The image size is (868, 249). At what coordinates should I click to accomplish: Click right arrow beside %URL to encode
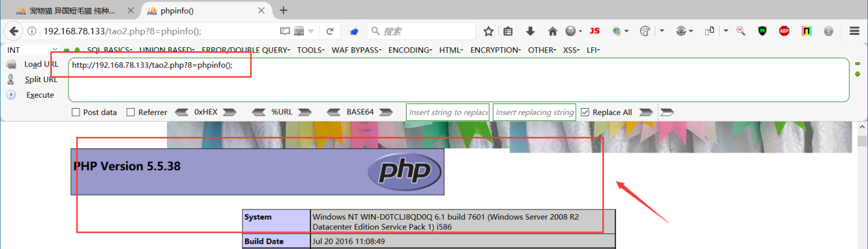pyautogui.click(x=305, y=112)
